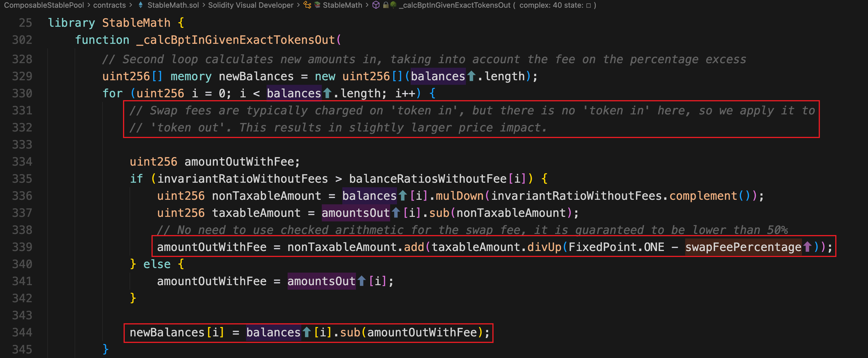868x358 pixels.
Task: Click the up-arrow marker after balances on line 329
Action: pyautogui.click(x=471, y=77)
